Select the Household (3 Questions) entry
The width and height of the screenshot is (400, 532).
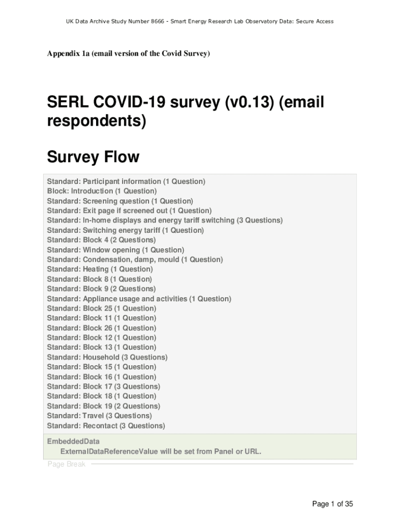click(107, 357)
